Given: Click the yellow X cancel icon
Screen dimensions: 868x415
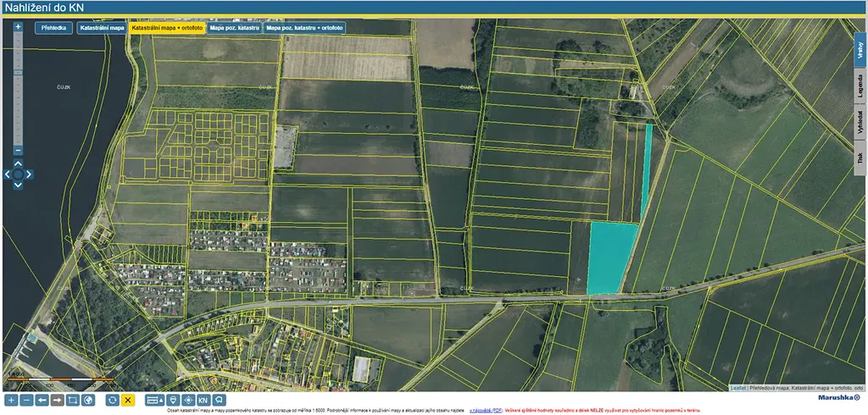Looking at the screenshot, I should [128, 400].
